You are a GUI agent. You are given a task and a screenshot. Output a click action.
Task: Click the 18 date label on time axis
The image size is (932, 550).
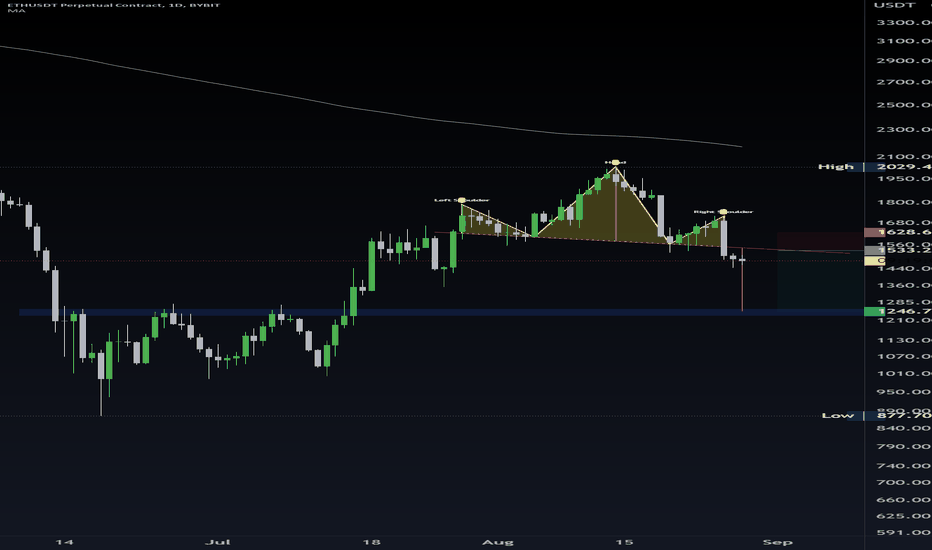[x=371, y=542]
